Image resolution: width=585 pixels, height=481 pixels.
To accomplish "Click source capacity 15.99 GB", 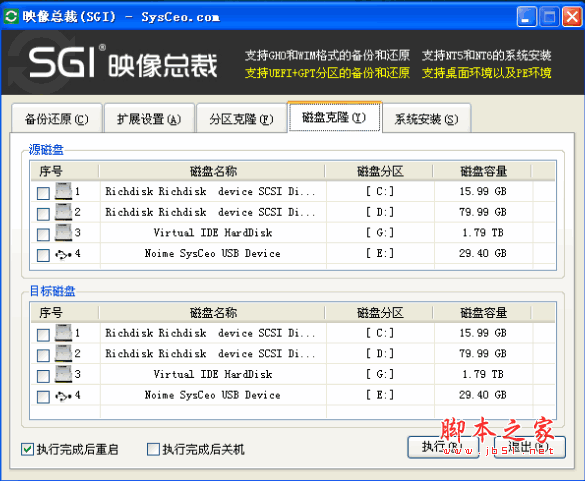I will [x=483, y=191].
